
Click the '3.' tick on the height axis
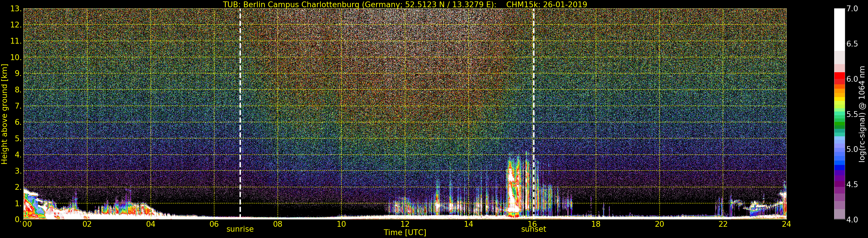[x=18, y=171]
